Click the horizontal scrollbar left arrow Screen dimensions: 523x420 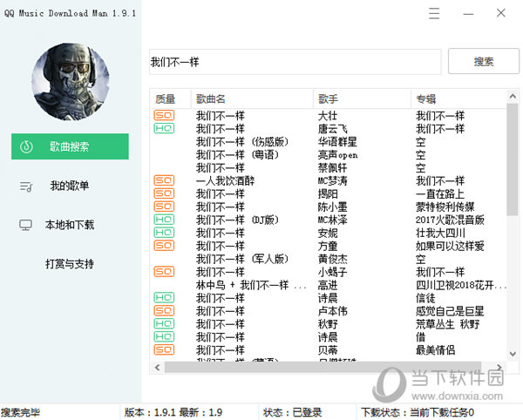click(x=158, y=368)
